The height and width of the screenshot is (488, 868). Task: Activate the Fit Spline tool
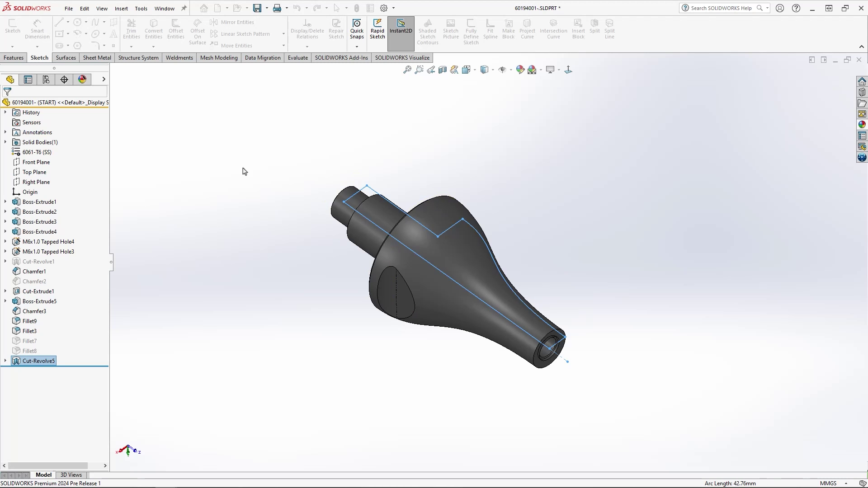[x=491, y=28]
